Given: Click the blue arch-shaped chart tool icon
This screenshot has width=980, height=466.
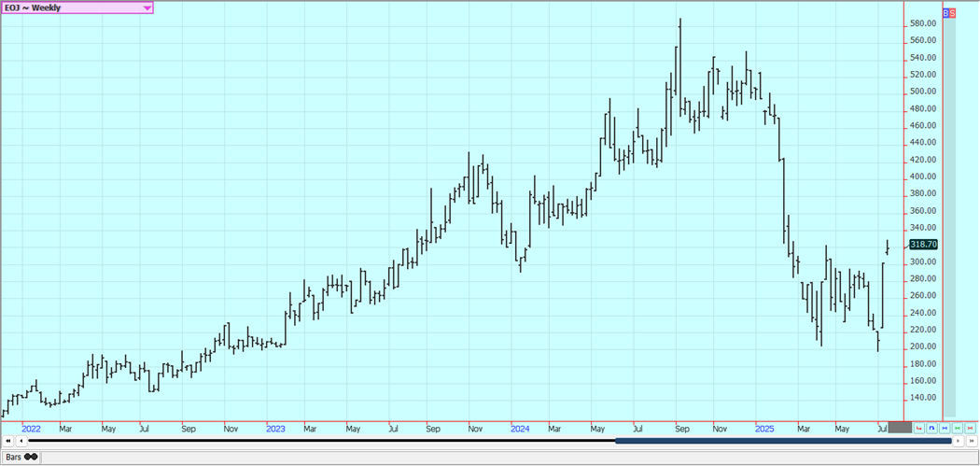Looking at the screenshot, I should [x=931, y=429].
